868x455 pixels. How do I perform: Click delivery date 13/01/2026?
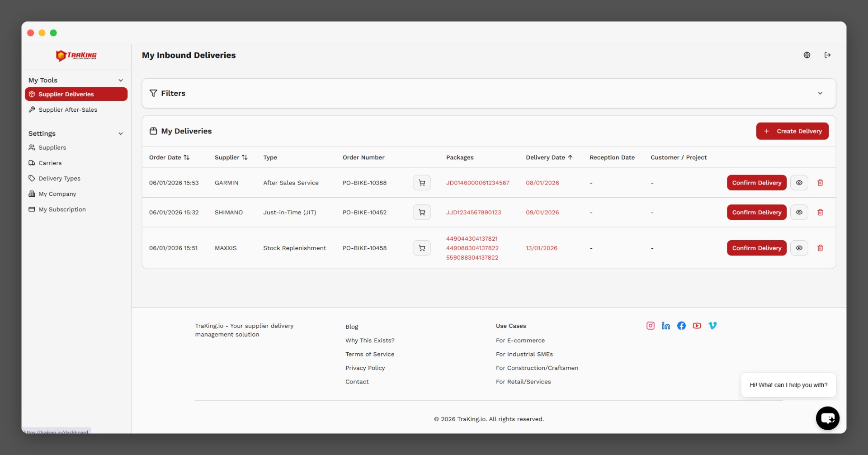coord(542,248)
